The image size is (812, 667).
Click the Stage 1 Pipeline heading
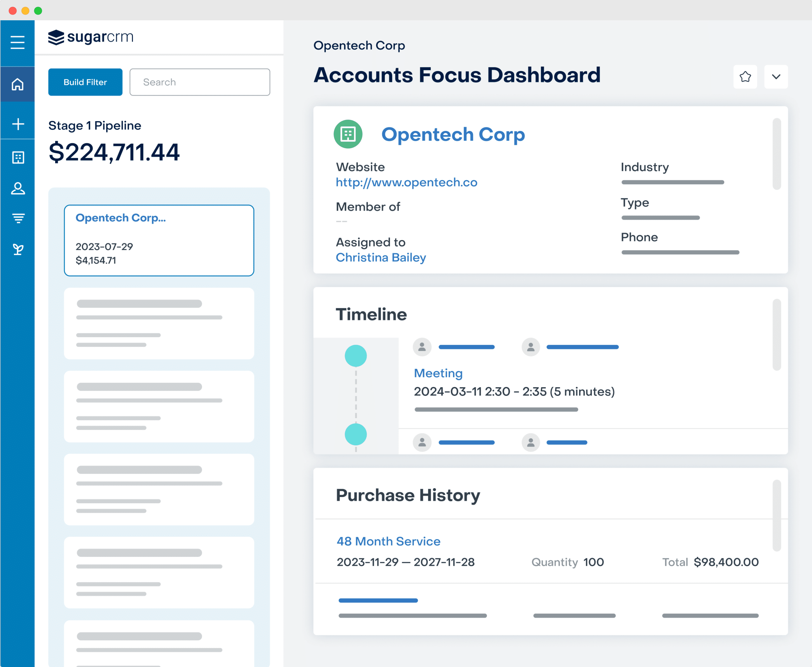95,126
